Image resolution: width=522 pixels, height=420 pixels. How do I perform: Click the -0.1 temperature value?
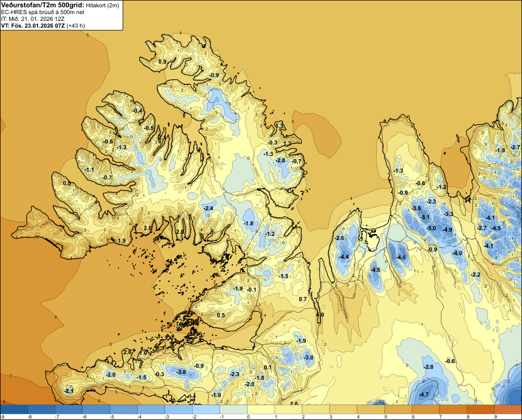pyautogui.click(x=252, y=290)
